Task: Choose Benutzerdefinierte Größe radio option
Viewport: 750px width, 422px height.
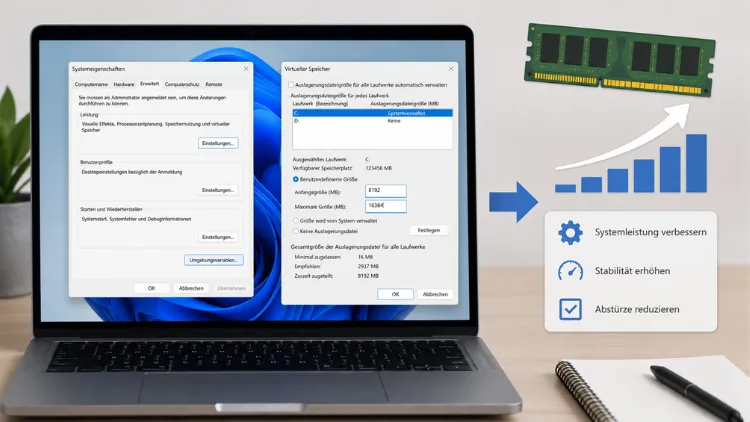Action: tap(296, 179)
